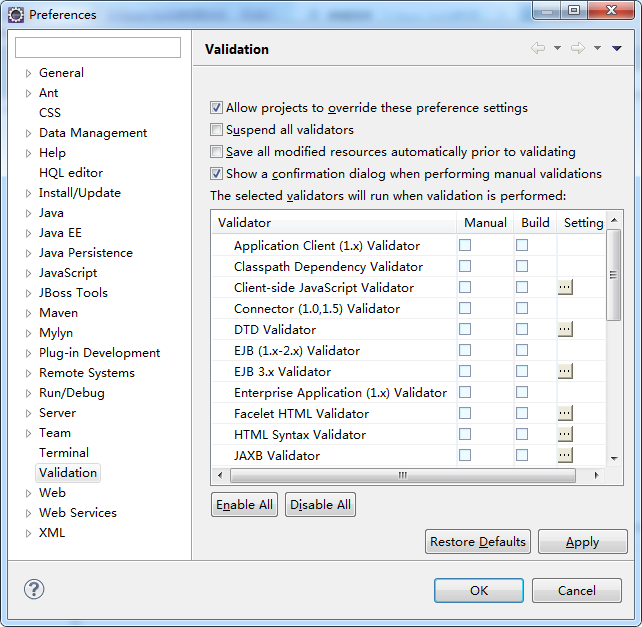Image resolution: width=642 pixels, height=627 pixels.
Task: Click the validator table horizontal scrollbar thumb
Action: pos(403,475)
